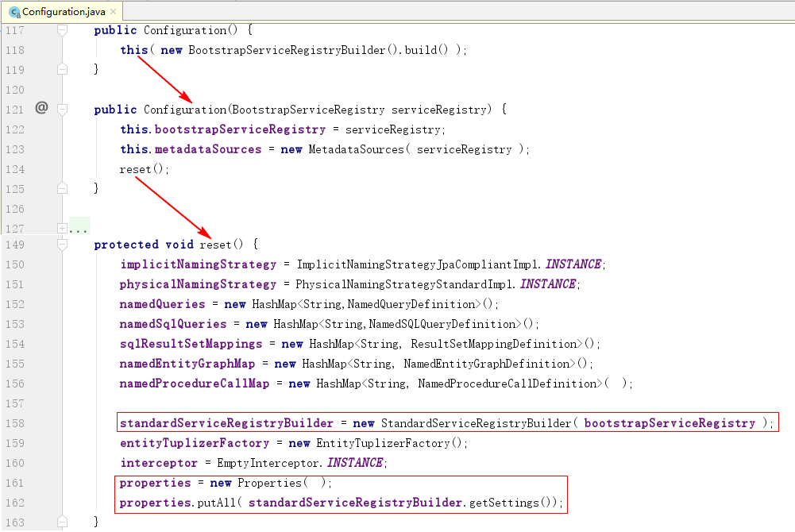Collapse the Configuration() constructor using fold arrow at line 117

coord(62,30)
